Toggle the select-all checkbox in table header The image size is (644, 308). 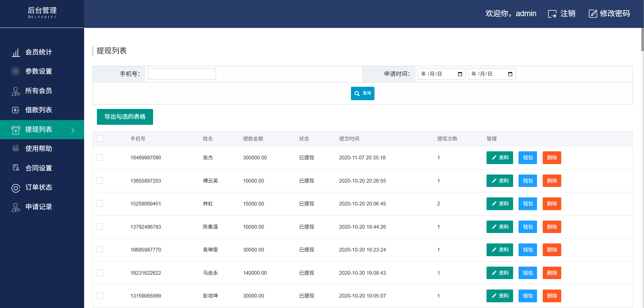point(100,139)
